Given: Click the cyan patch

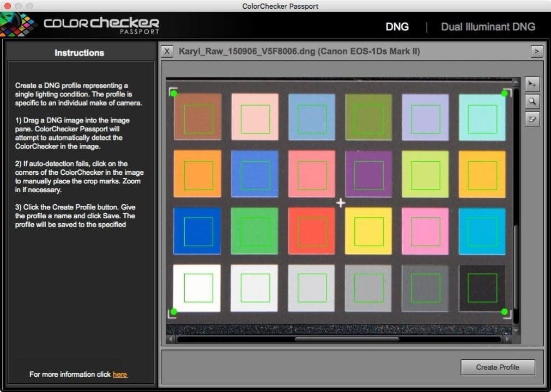Looking at the screenshot, I should click(x=482, y=231).
